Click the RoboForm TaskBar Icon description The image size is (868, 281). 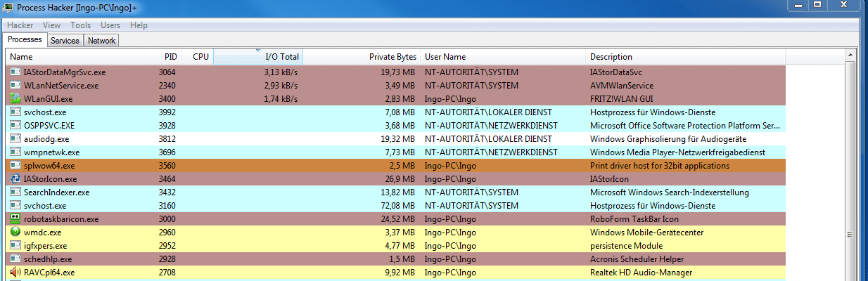[x=636, y=218]
